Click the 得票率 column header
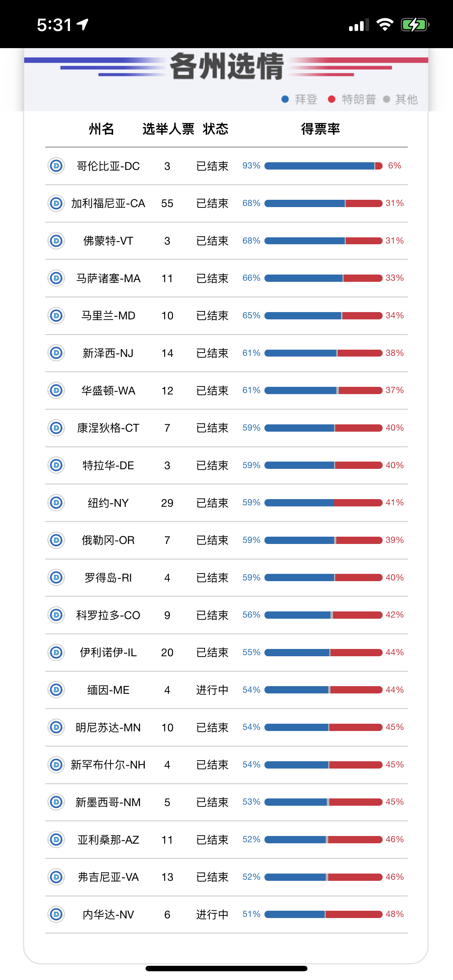This screenshot has height=980, width=453. click(x=321, y=130)
